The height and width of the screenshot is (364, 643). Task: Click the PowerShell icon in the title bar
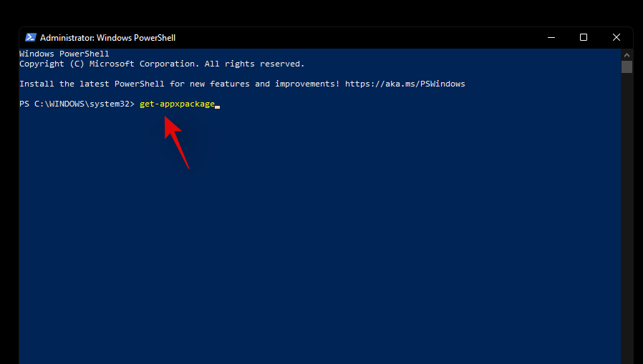click(31, 37)
